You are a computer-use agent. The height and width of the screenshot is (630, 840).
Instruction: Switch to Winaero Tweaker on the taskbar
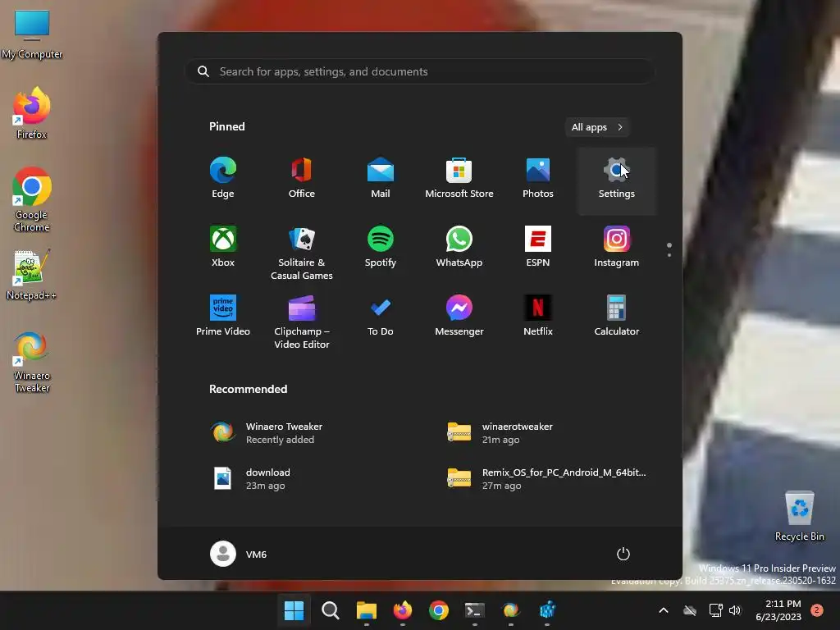(x=511, y=610)
